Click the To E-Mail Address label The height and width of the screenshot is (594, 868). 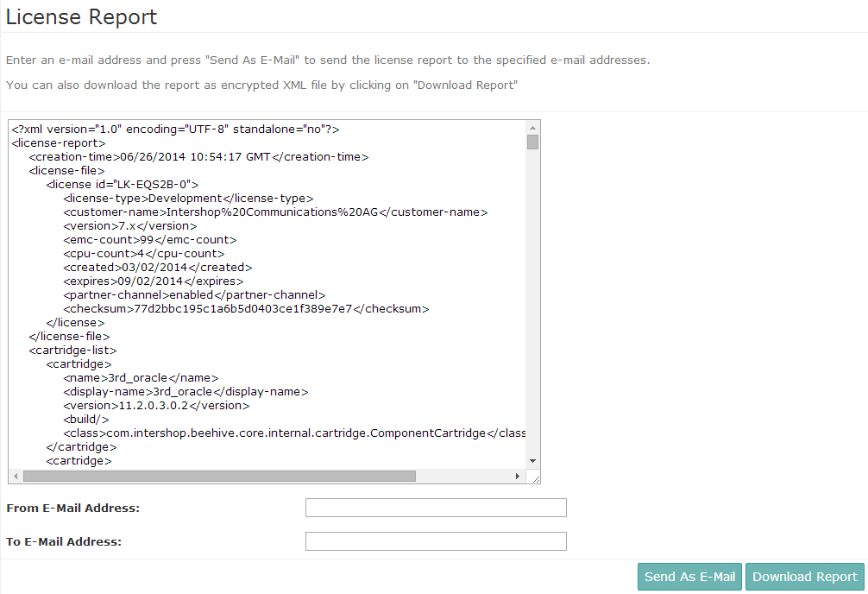pyautogui.click(x=64, y=542)
